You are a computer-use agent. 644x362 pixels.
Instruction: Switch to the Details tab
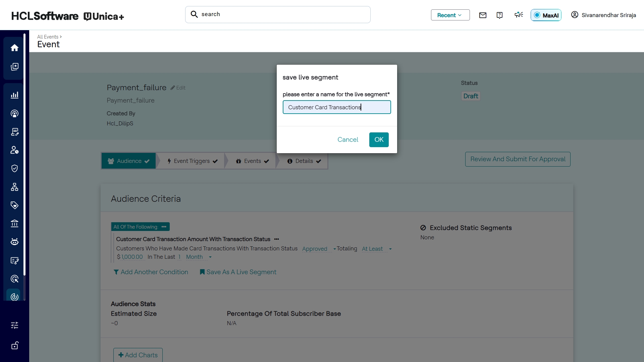pos(304,161)
